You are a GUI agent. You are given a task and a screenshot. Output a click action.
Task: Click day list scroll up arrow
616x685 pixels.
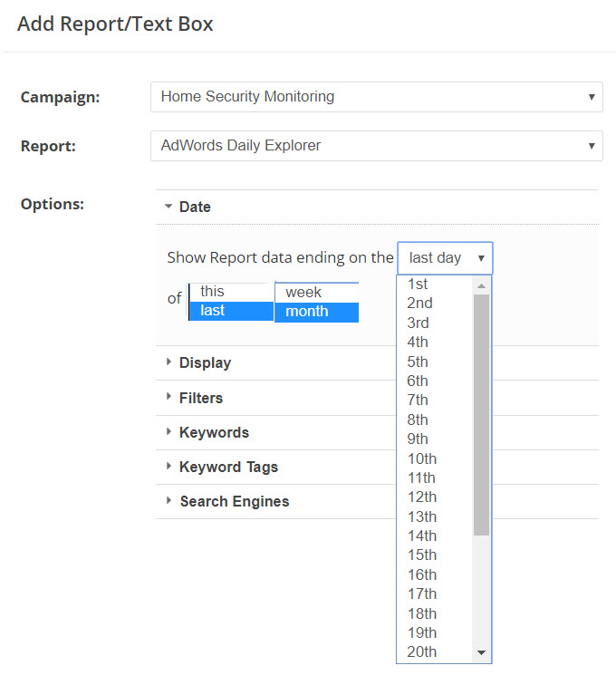[481, 285]
